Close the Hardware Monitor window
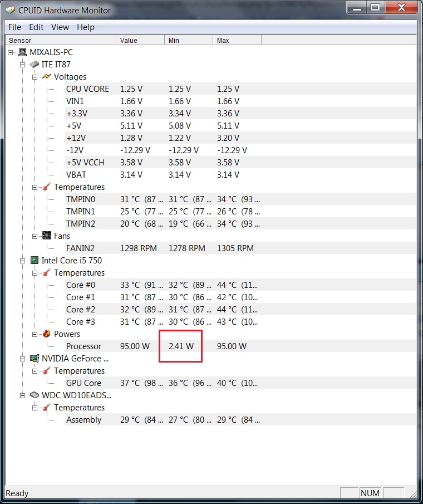This screenshot has height=504, width=423. click(401, 8)
